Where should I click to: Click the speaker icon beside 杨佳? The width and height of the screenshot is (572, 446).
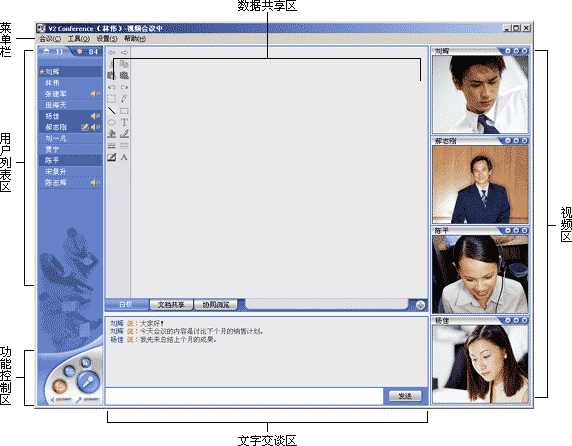click(x=95, y=116)
